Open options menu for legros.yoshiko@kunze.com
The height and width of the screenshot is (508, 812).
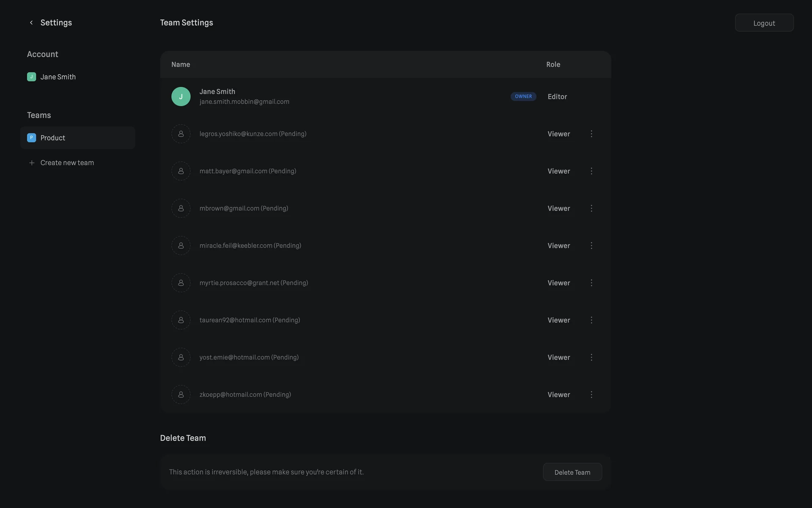click(591, 134)
